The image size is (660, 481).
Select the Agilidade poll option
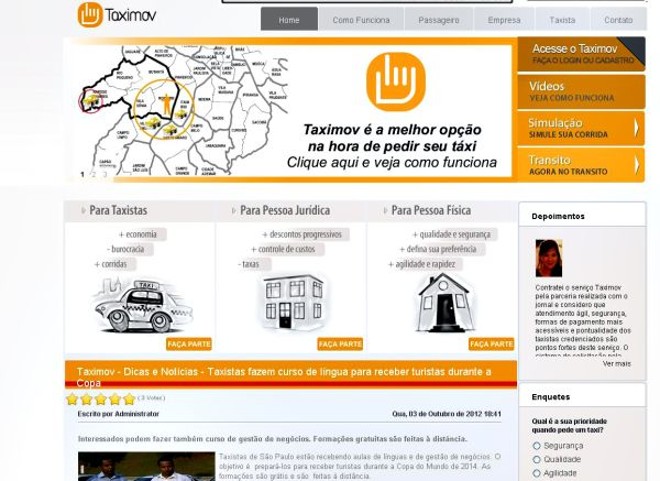[x=537, y=473]
